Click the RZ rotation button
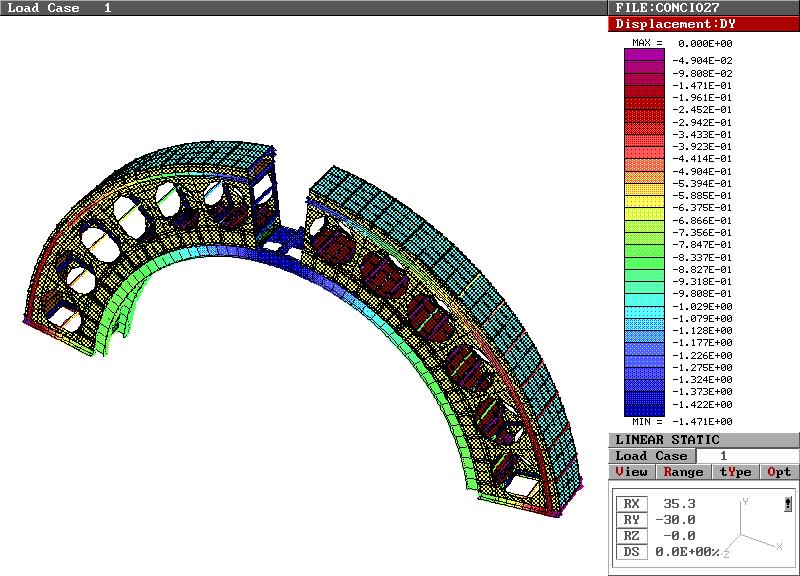This screenshot has height=576, width=800. [631, 536]
